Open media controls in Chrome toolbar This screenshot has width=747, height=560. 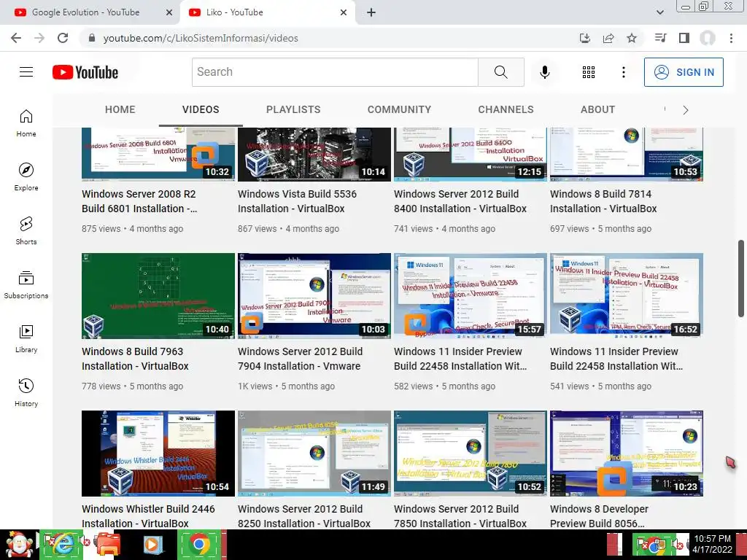coord(660,38)
